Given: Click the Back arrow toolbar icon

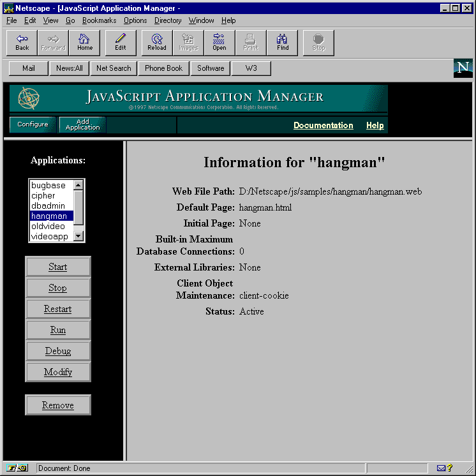Looking at the screenshot, I should (22, 42).
